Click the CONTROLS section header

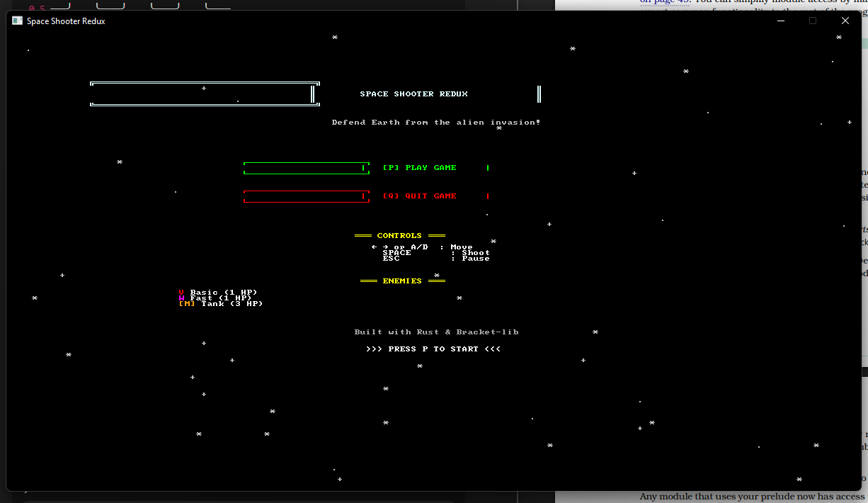point(399,235)
